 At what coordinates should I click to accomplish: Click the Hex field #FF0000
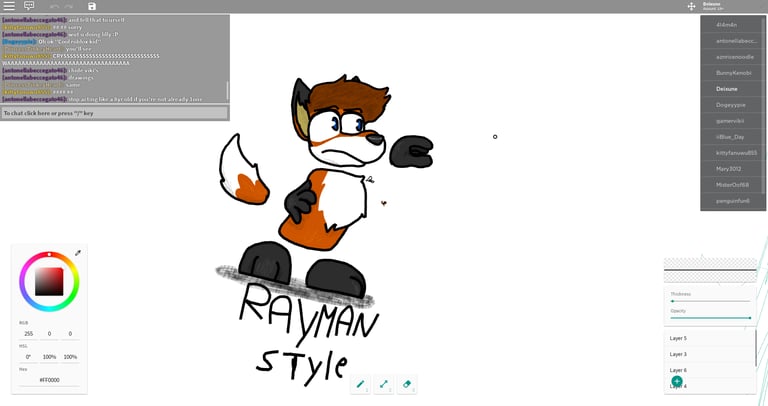49,380
